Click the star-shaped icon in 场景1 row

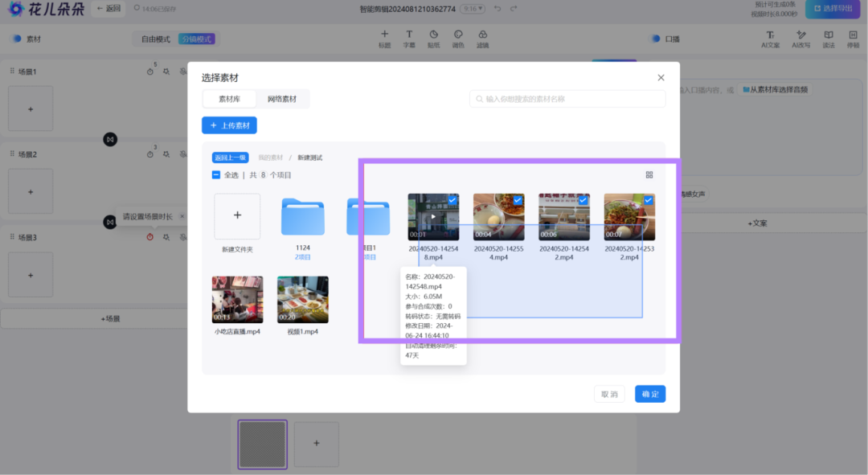tap(166, 72)
